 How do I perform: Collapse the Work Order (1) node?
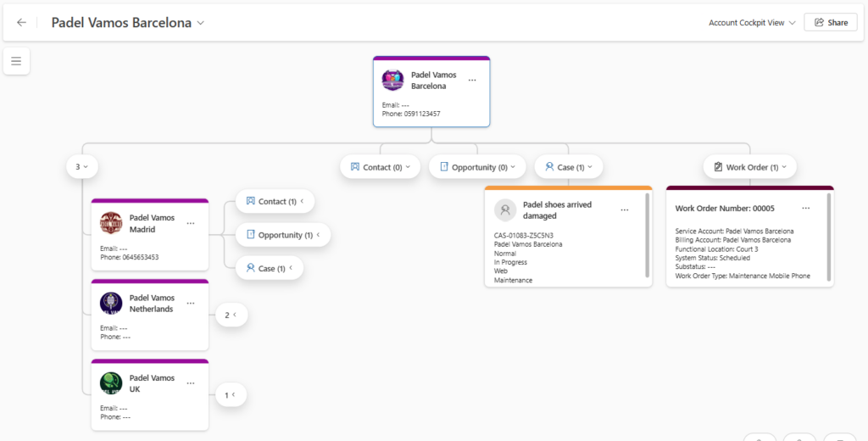click(x=749, y=167)
